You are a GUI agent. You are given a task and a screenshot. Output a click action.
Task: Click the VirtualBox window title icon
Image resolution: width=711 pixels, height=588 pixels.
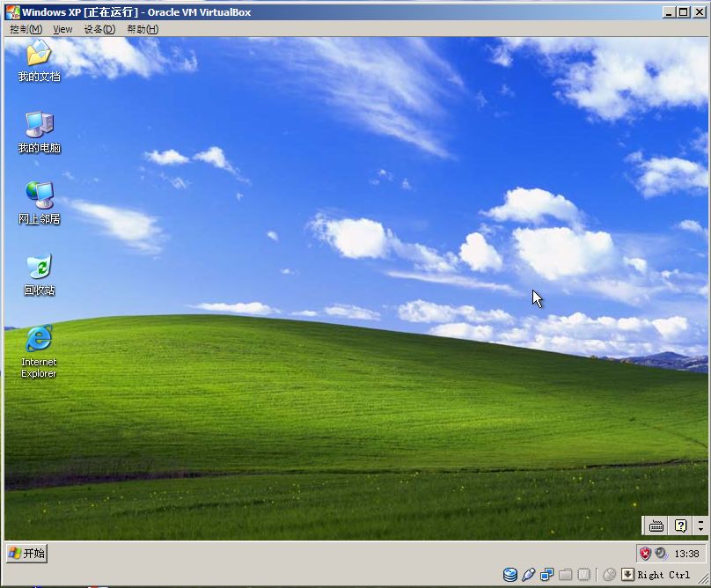[x=12, y=12]
